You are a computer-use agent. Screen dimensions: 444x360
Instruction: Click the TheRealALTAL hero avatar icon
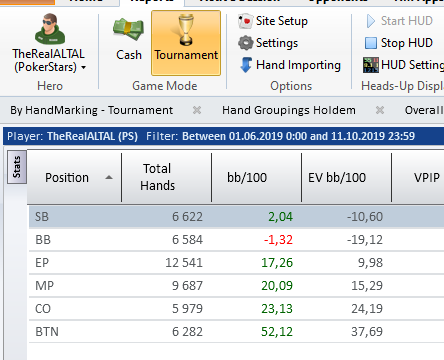pyautogui.click(x=50, y=29)
